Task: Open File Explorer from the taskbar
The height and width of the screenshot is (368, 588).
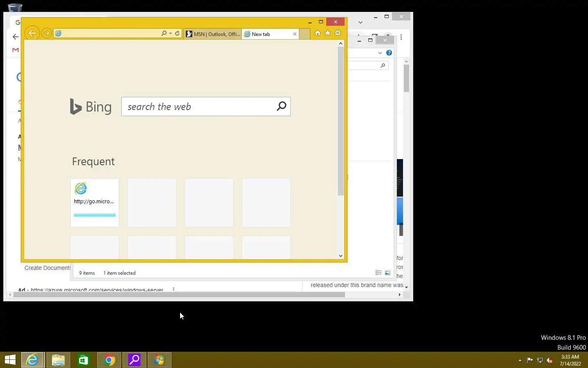Action: (58, 360)
